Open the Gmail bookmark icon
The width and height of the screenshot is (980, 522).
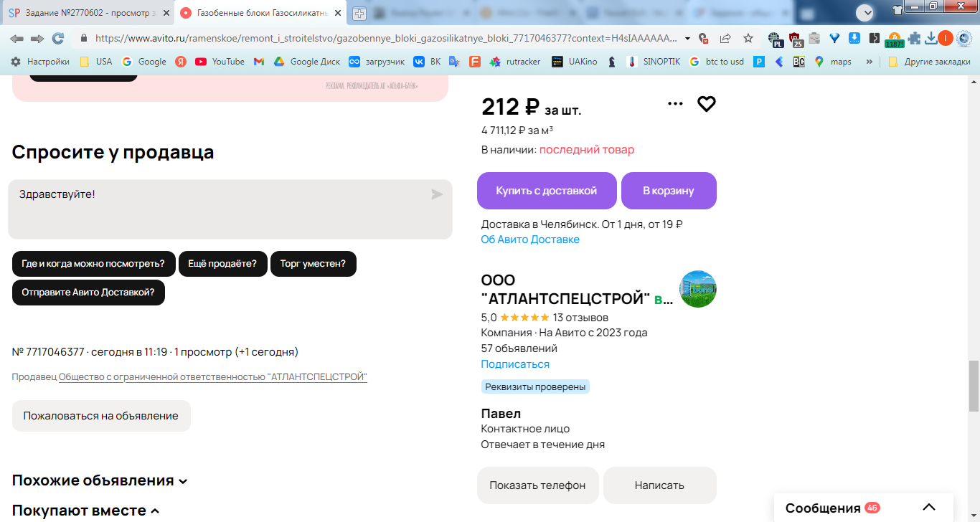tap(259, 62)
